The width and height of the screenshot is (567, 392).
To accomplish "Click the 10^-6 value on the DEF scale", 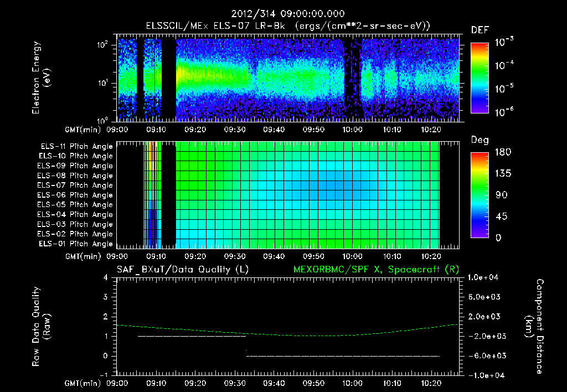I will tap(504, 112).
